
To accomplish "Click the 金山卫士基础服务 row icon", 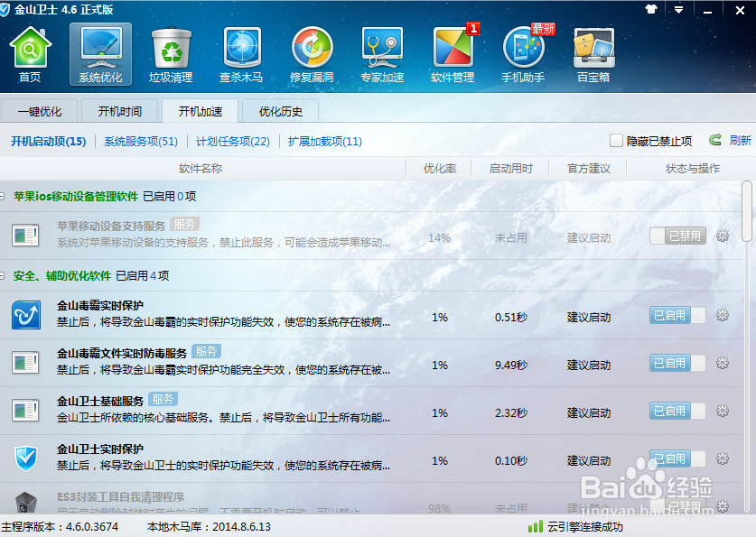I will (25, 411).
